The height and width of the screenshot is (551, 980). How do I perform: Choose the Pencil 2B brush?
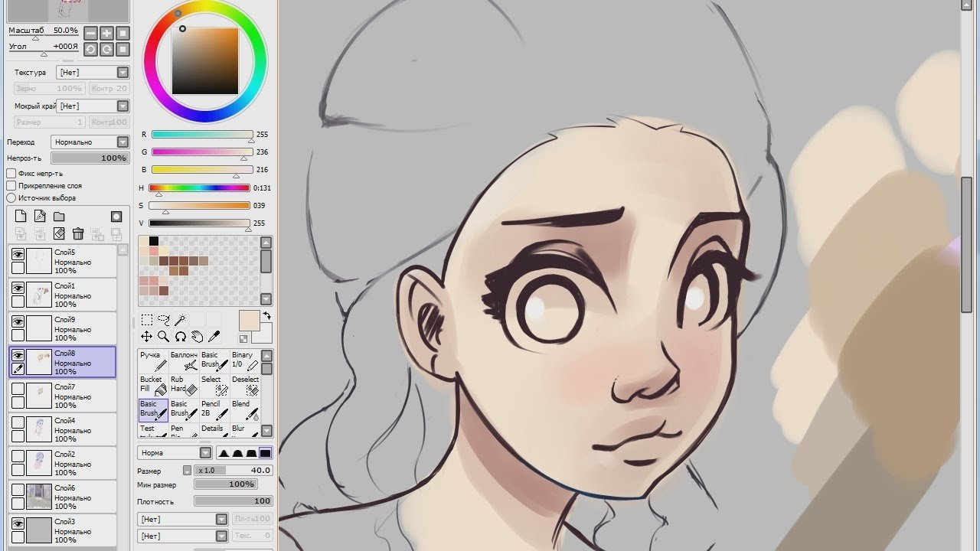[214, 409]
